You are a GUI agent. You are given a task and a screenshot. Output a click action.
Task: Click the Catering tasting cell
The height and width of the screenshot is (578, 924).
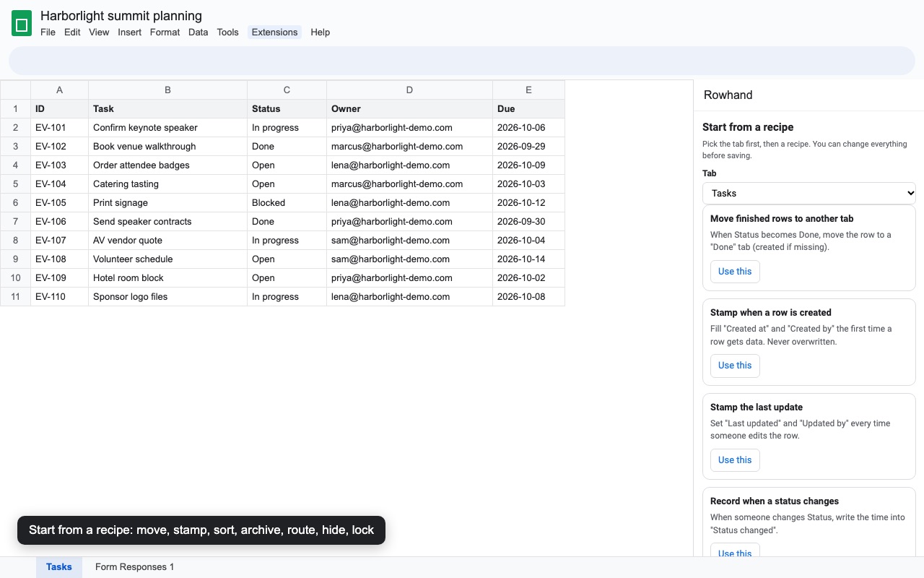click(167, 184)
